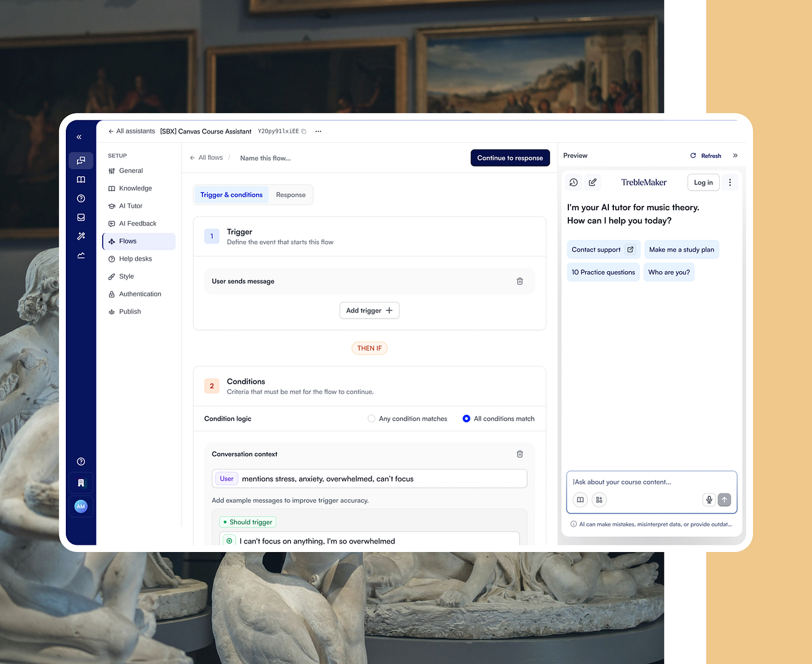The image size is (812, 664).
Task: Start a new chat with the pencil icon
Action: 592,182
